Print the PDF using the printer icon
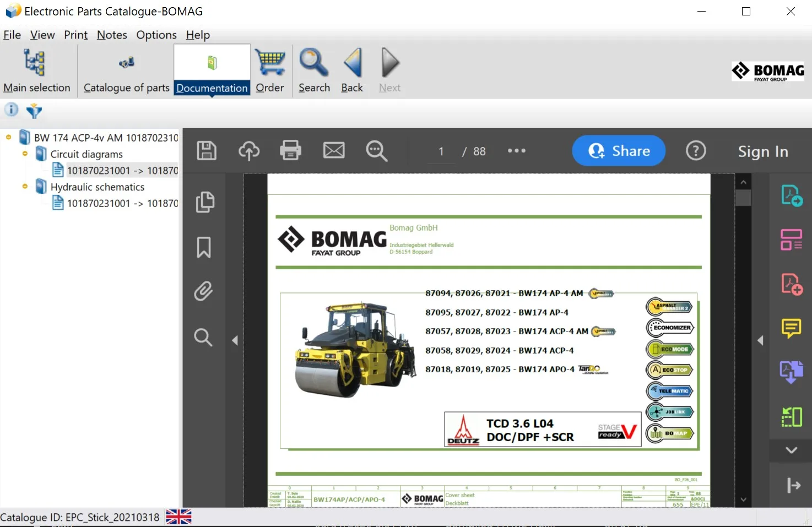812x527 pixels. (290, 150)
